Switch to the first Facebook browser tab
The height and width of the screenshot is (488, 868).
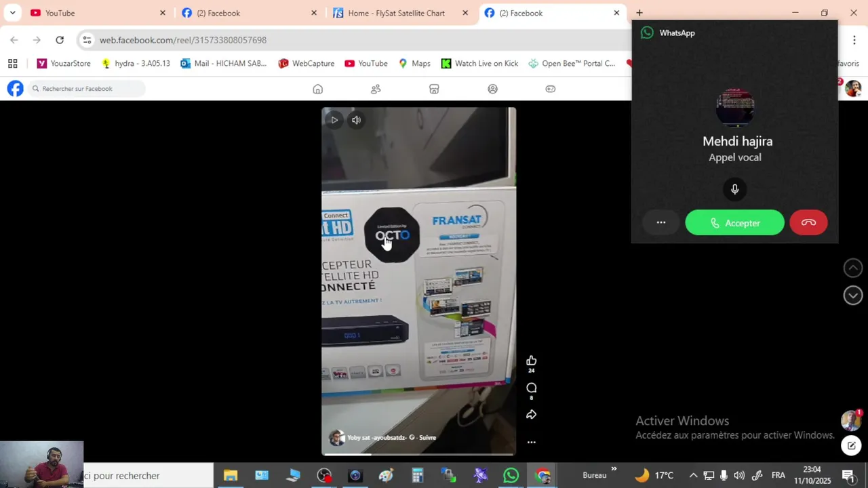248,13
